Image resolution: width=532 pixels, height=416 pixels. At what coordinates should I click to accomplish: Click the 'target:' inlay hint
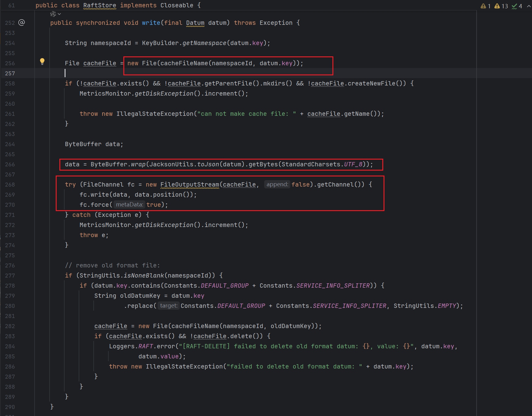(x=168, y=306)
